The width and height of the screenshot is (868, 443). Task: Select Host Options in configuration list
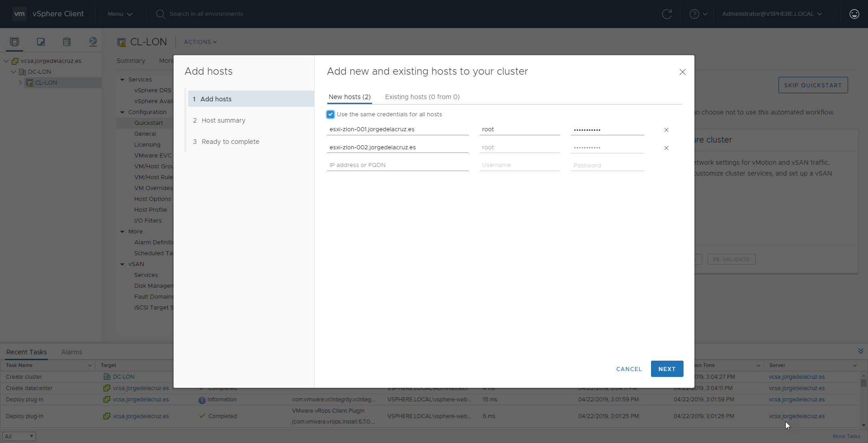[x=153, y=199]
